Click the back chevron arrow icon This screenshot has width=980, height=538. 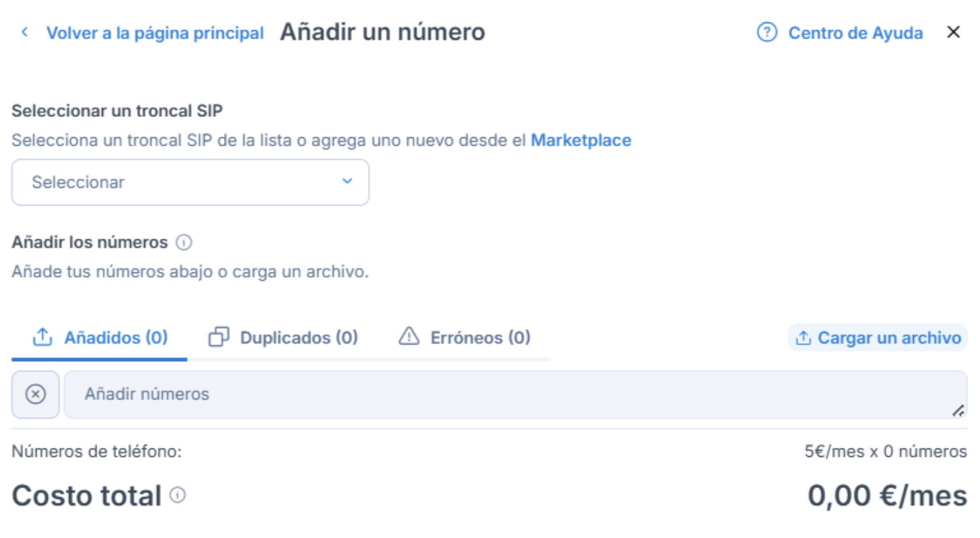25,32
